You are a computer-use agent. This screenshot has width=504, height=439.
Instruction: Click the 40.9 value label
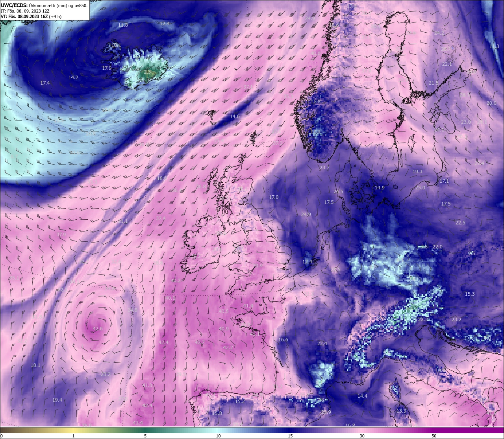coord(224,329)
